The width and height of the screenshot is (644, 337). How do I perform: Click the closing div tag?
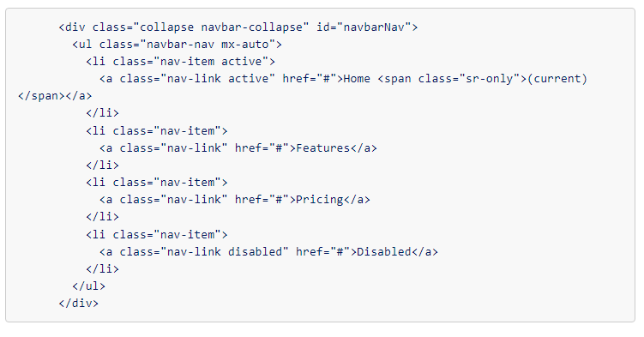click(78, 304)
